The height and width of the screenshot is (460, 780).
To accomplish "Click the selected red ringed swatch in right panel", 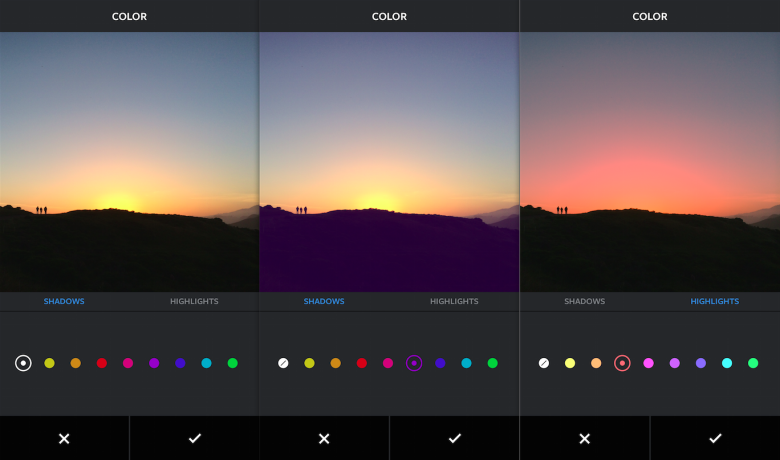I will pyautogui.click(x=622, y=363).
